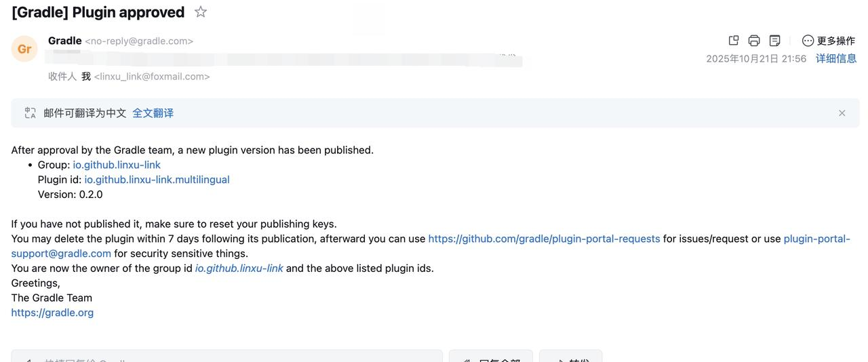Screen dimensions: 868x362
Task: Open the github plugin-portal-requests link
Action: (544, 239)
